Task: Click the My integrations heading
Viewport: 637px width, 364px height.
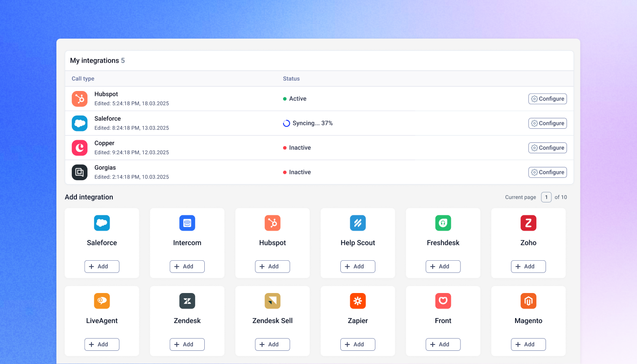Action: [x=97, y=61]
